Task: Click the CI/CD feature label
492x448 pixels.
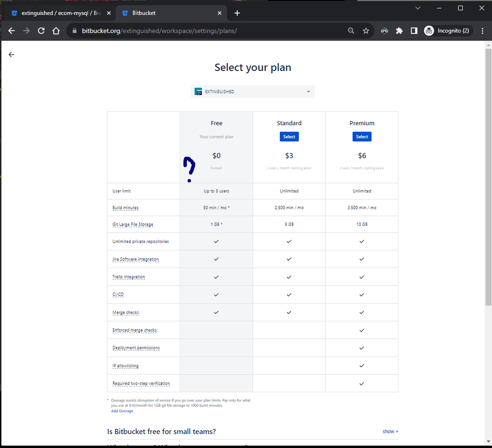Action: click(x=118, y=295)
